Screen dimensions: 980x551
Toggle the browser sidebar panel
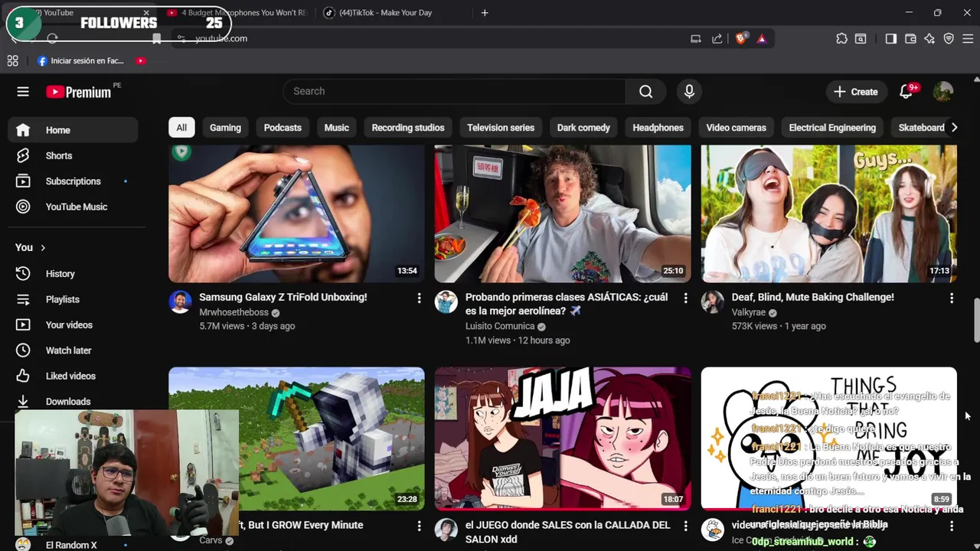[890, 38]
